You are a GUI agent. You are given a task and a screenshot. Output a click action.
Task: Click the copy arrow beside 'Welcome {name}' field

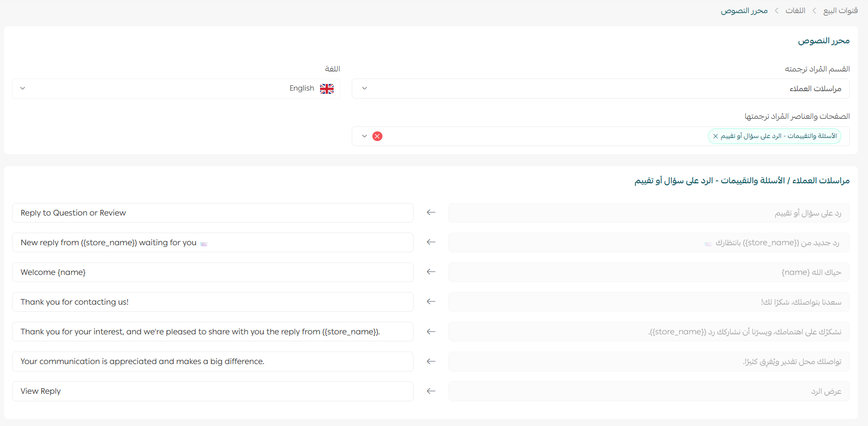pyautogui.click(x=431, y=272)
